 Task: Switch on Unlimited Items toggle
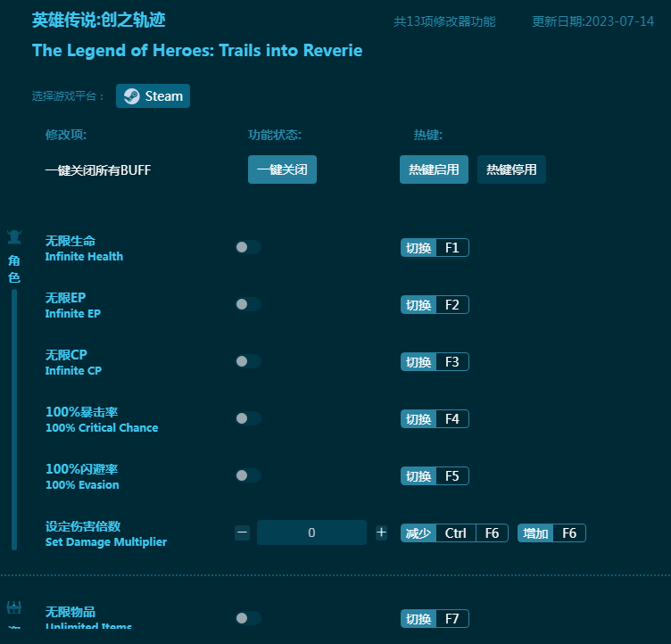[248, 618]
